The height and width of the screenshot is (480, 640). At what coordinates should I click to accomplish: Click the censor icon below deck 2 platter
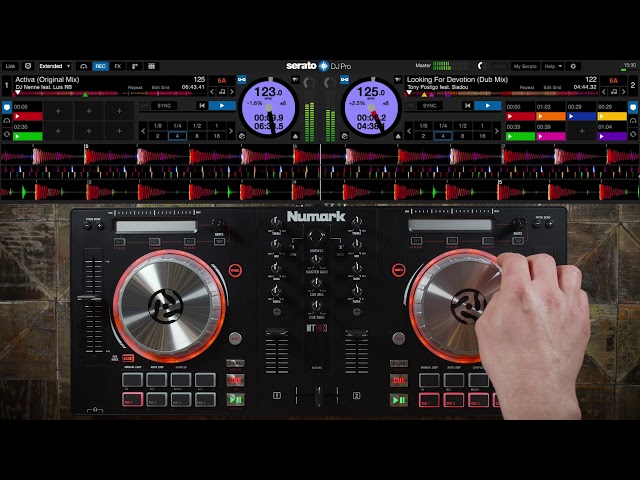click(345, 136)
